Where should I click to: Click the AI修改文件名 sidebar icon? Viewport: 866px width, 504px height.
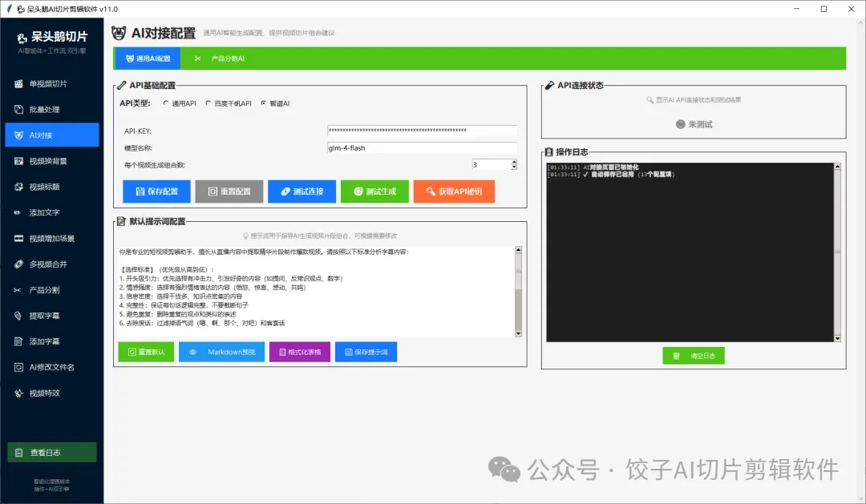pyautogui.click(x=18, y=367)
